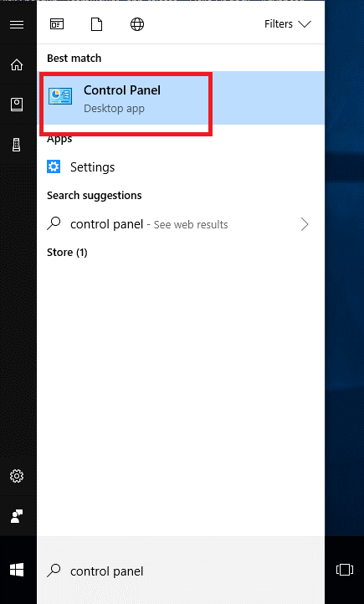
Task: Expand the Filters dropdown
Action: pos(287,24)
